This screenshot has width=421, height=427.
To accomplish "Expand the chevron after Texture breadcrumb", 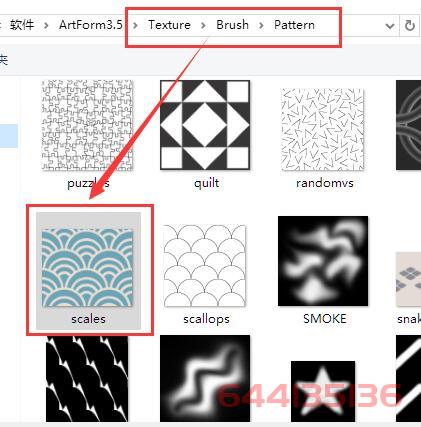I will tap(203, 25).
